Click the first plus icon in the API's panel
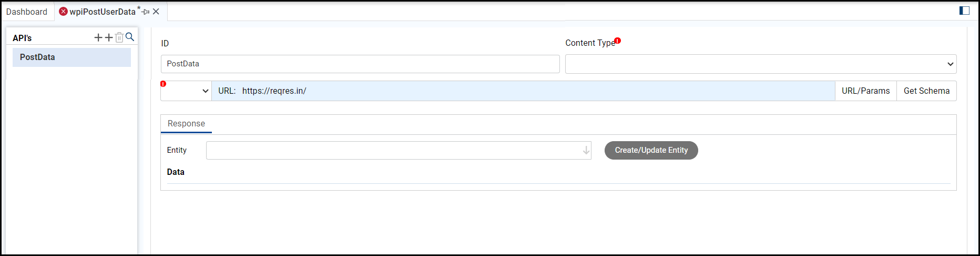Screen dimensions: 980x256 tap(98, 37)
